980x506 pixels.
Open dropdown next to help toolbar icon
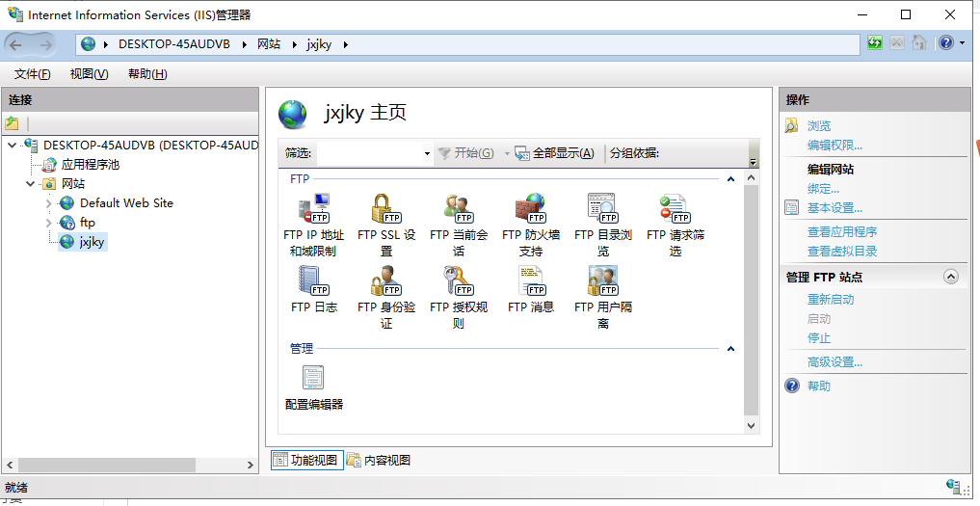pyautogui.click(x=962, y=43)
